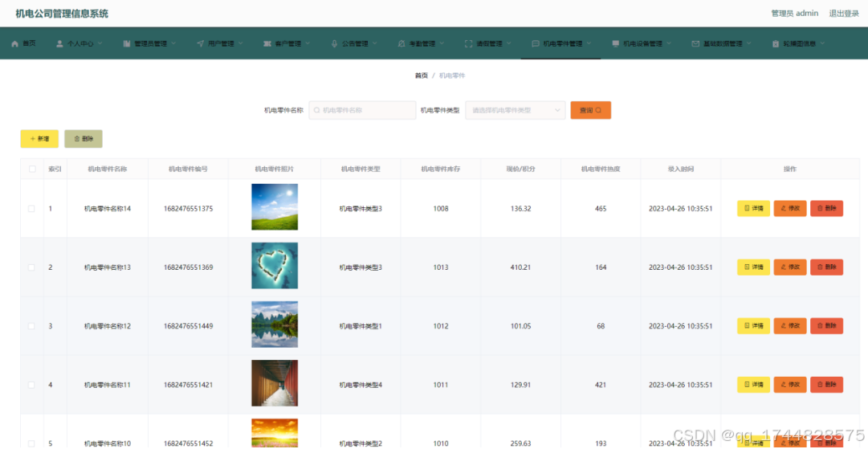Expand the 公告管理 chevron
This screenshot has height=449, width=868.
point(375,43)
